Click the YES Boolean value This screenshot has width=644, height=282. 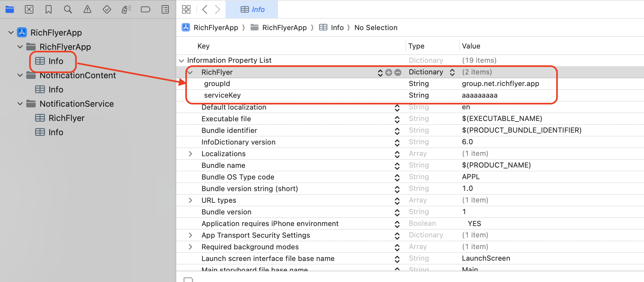474,224
